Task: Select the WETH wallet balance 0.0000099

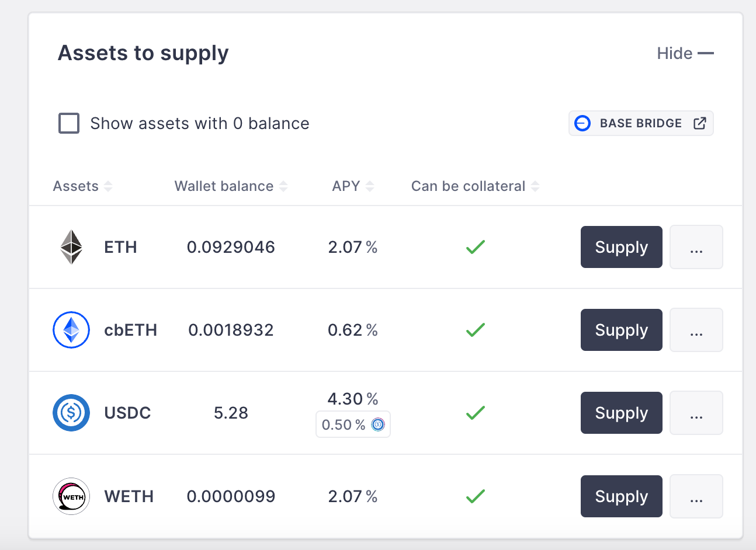Action: coord(231,496)
